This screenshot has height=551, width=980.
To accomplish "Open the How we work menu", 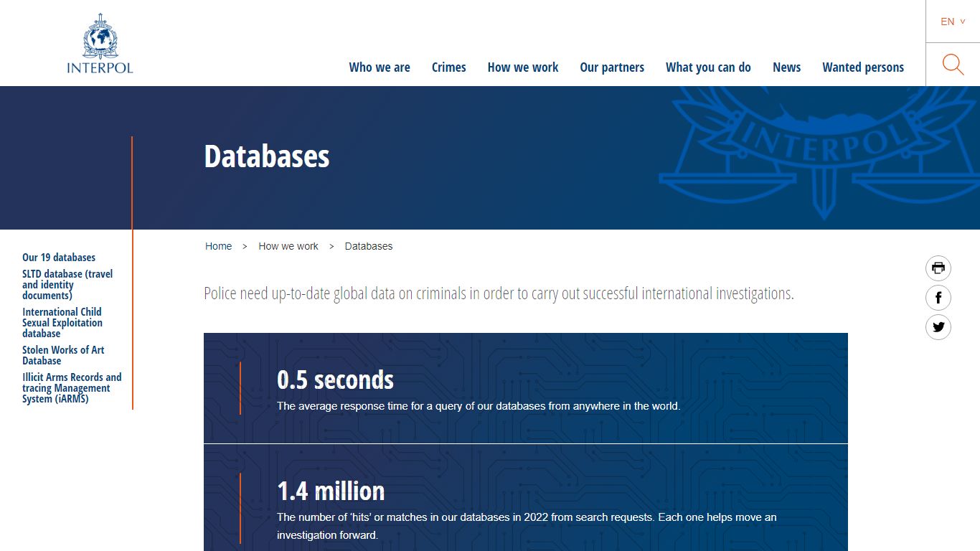I will (x=523, y=67).
